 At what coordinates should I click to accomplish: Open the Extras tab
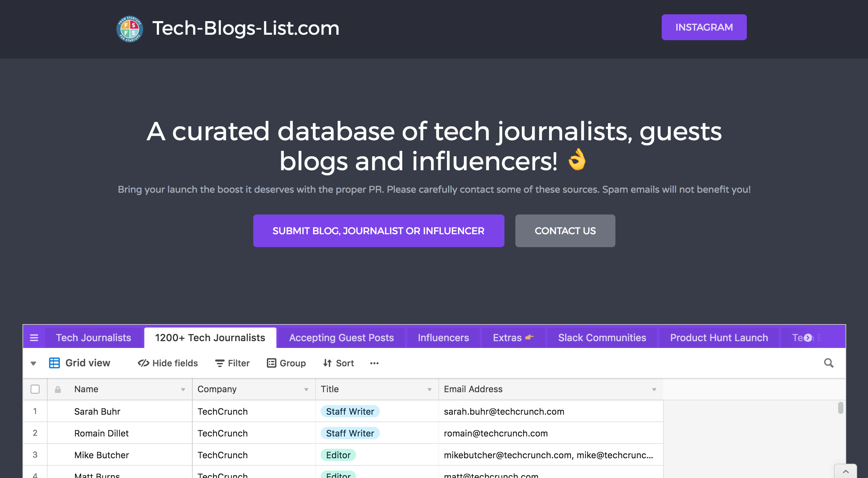coord(513,338)
